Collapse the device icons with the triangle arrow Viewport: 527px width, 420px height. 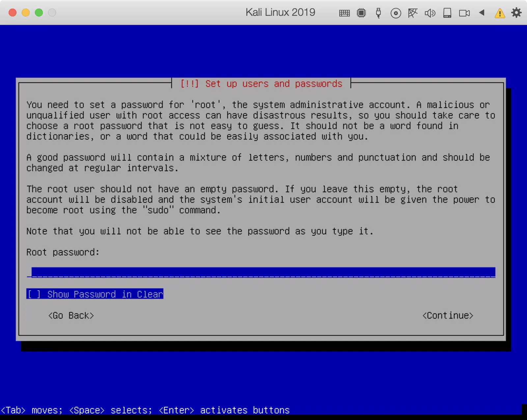[x=482, y=13]
